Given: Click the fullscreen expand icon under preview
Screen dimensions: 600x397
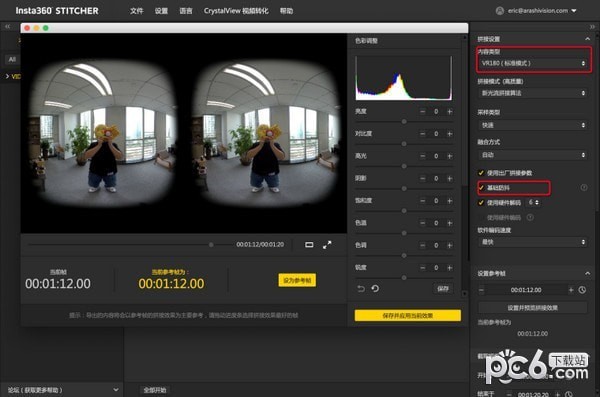Looking at the screenshot, I should [x=327, y=245].
